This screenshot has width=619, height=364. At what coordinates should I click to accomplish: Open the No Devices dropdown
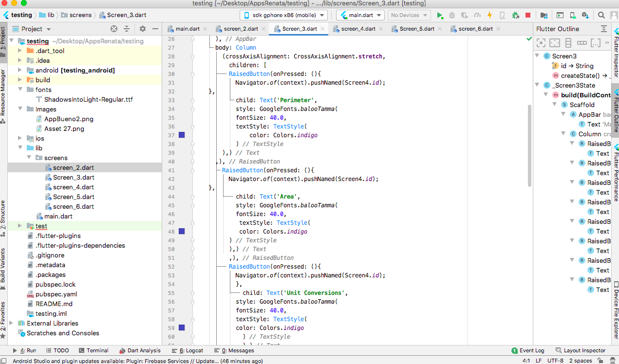[409, 15]
